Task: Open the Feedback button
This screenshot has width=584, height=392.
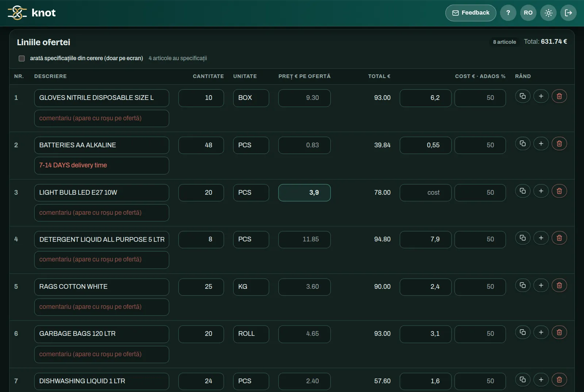Action: [x=470, y=13]
